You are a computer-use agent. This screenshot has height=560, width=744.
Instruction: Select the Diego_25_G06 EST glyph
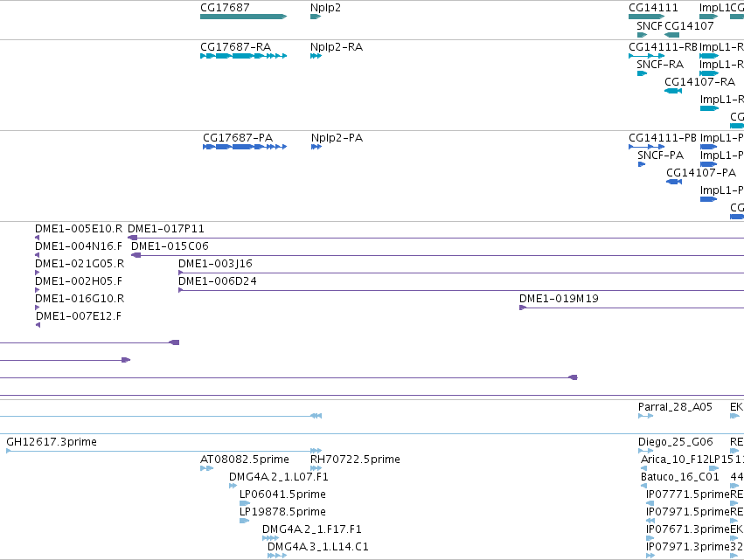[645, 451]
